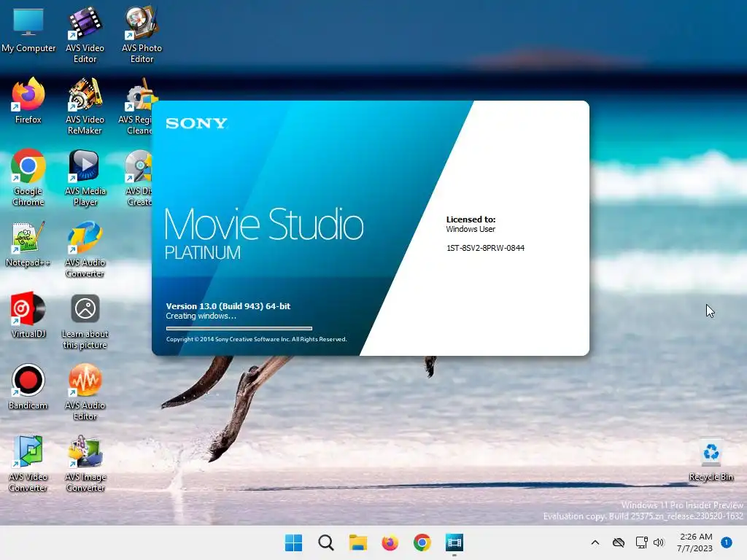This screenshot has height=560, width=747.
Task: Open File Explorer from taskbar
Action: 357,542
